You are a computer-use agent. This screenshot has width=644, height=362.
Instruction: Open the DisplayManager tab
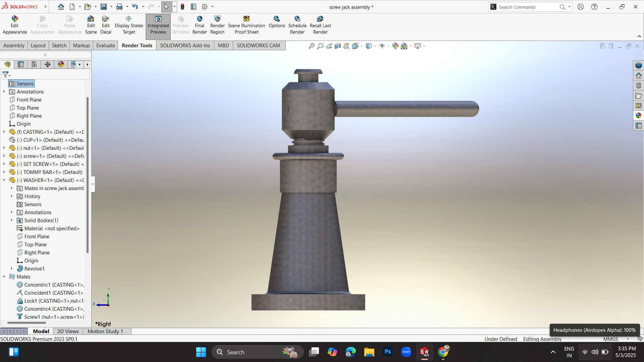(61, 64)
